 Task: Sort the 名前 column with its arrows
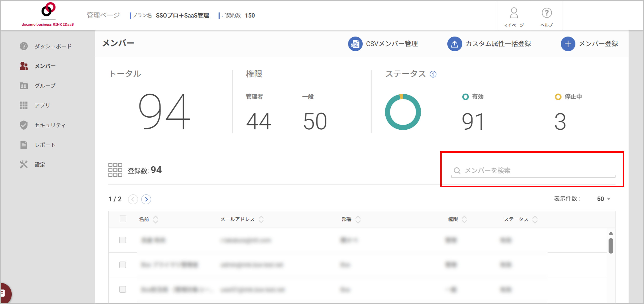tap(156, 219)
